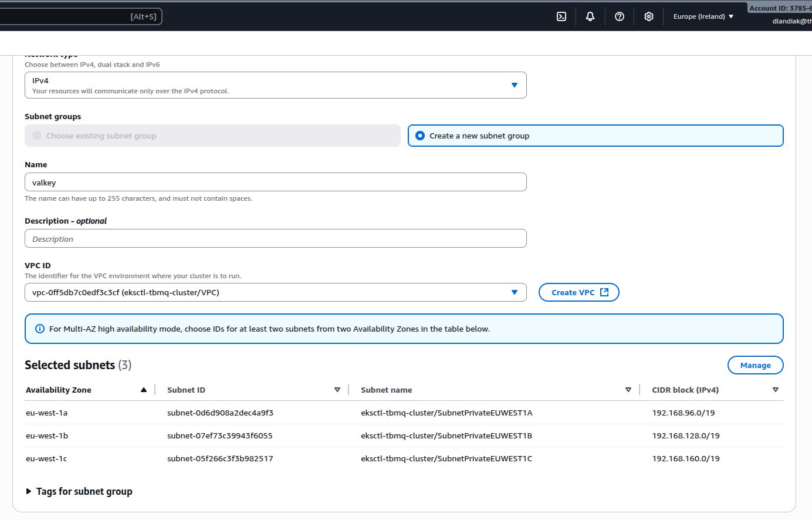
Task: Open the VPC ID dropdown
Action: tap(276, 292)
